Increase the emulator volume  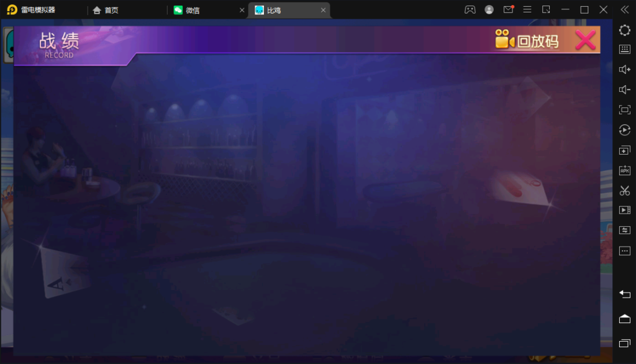coord(625,70)
